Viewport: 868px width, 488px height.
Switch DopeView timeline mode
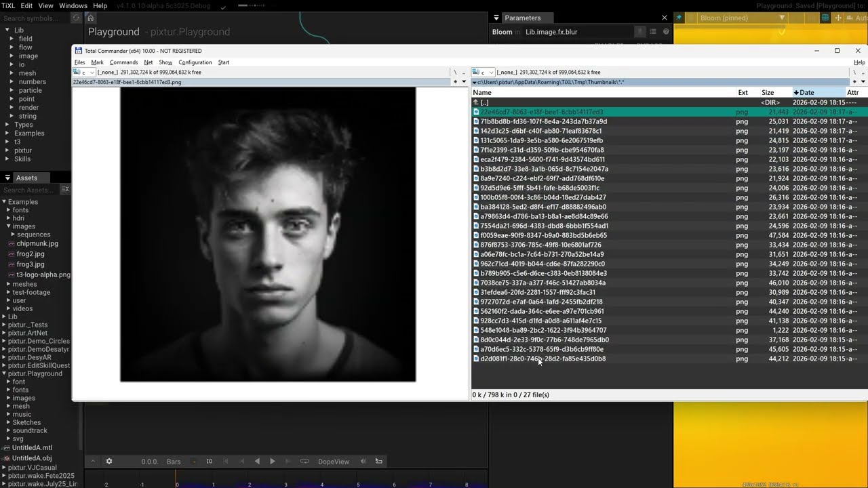pos(334,462)
